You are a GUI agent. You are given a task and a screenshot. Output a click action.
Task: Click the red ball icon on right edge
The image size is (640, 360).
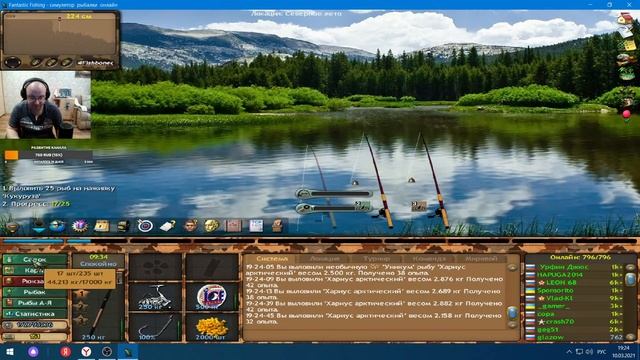click(627, 114)
